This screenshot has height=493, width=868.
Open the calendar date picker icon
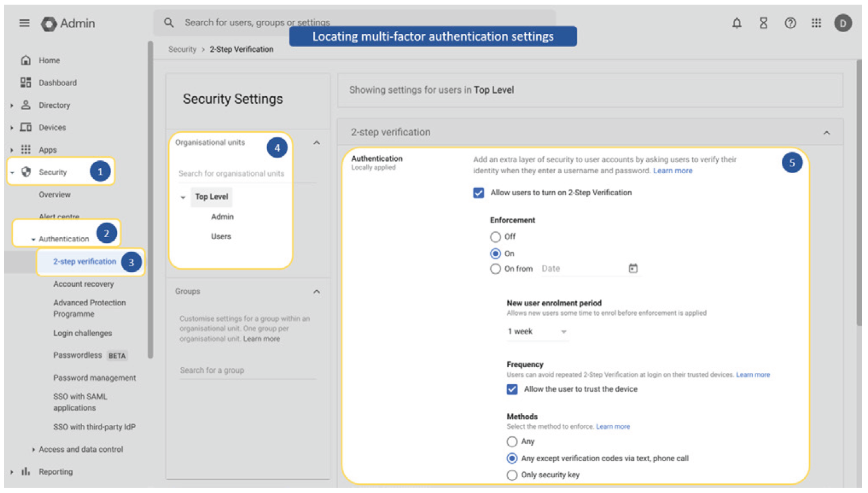pos(633,268)
